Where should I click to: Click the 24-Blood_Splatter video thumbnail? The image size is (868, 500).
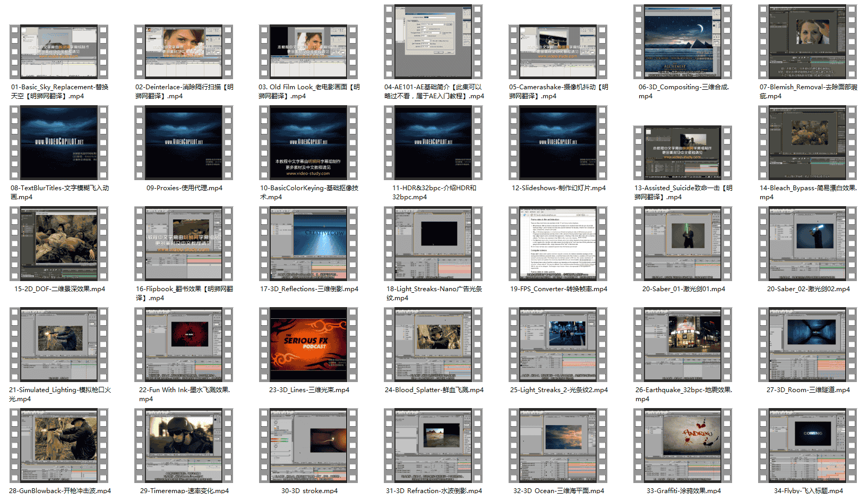[433, 344]
